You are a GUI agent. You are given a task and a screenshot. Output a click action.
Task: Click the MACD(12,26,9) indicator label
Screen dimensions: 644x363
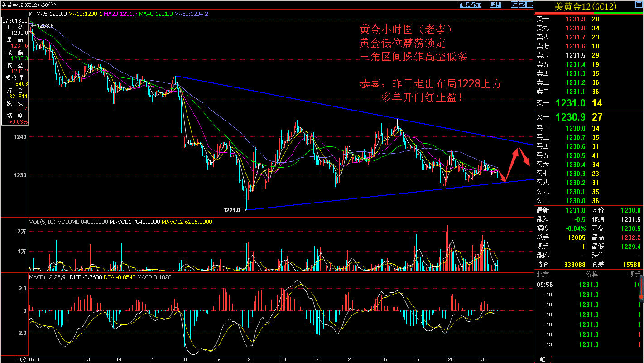48,277
